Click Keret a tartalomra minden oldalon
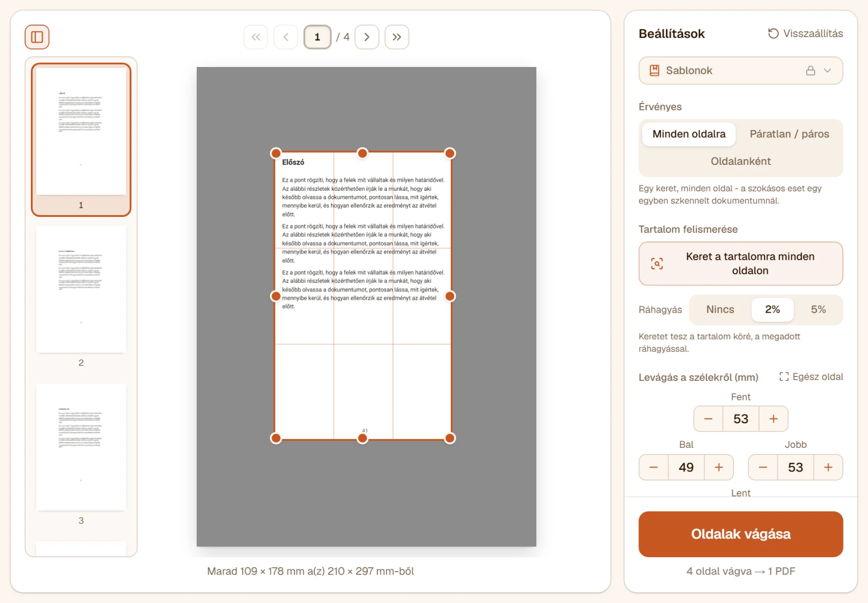 pyautogui.click(x=741, y=264)
